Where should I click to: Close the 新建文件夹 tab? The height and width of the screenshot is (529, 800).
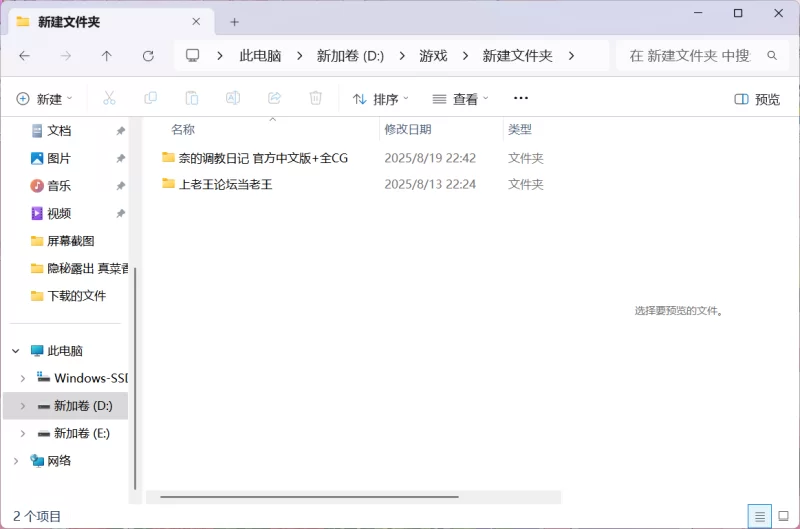click(x=196, y=21)
